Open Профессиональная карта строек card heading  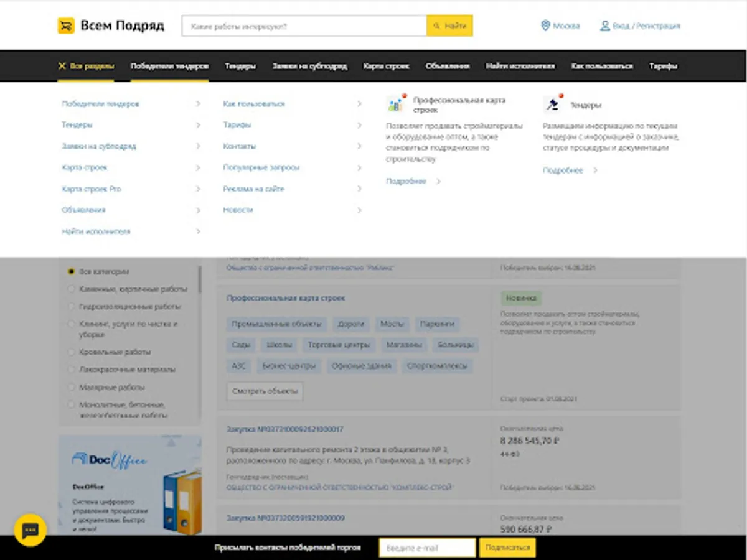286,298
